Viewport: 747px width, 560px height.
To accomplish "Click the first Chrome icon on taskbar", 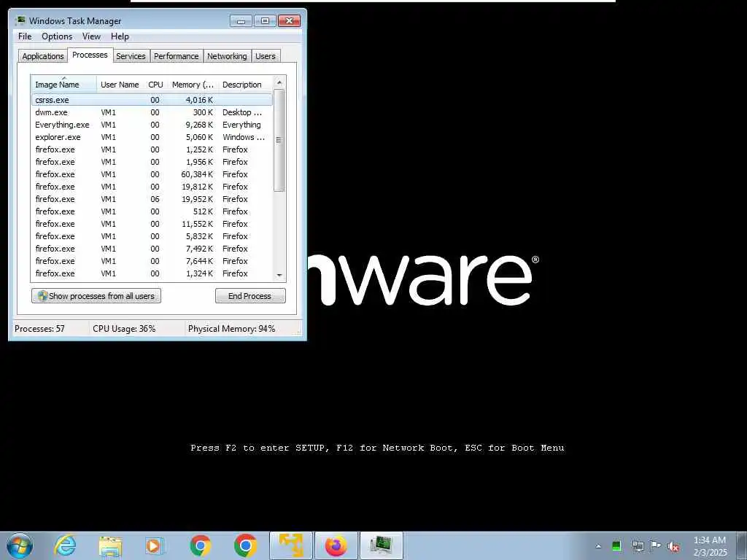I will click(200, 545).
